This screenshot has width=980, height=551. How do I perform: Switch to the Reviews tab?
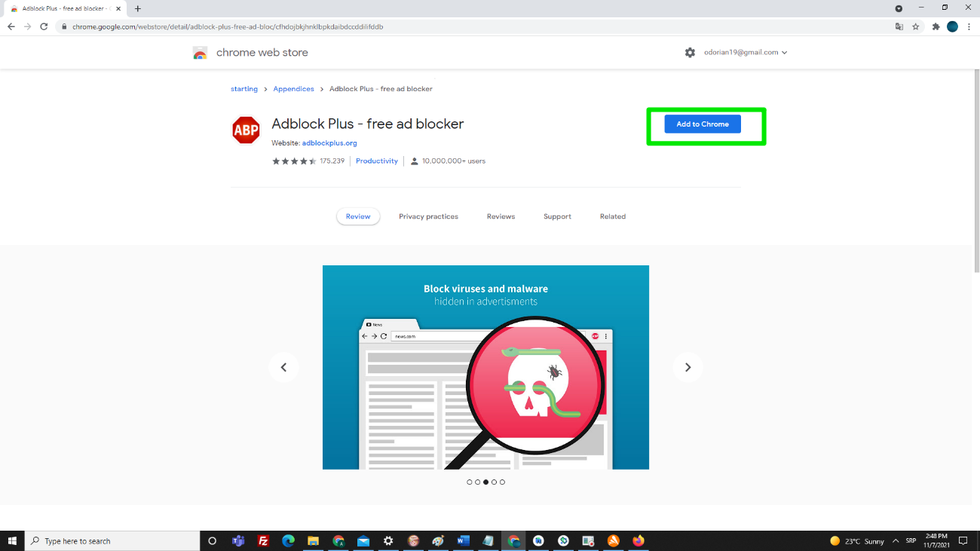tap(501, 216)
